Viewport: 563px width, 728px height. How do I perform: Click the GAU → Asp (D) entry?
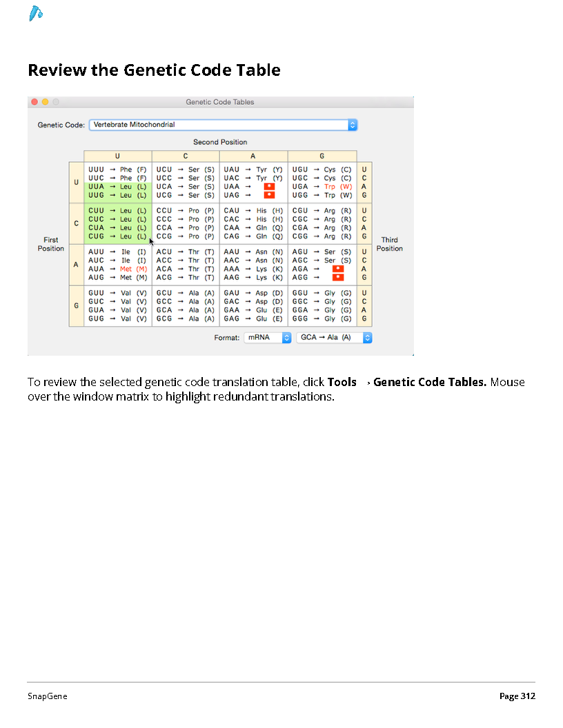[253, 293]
